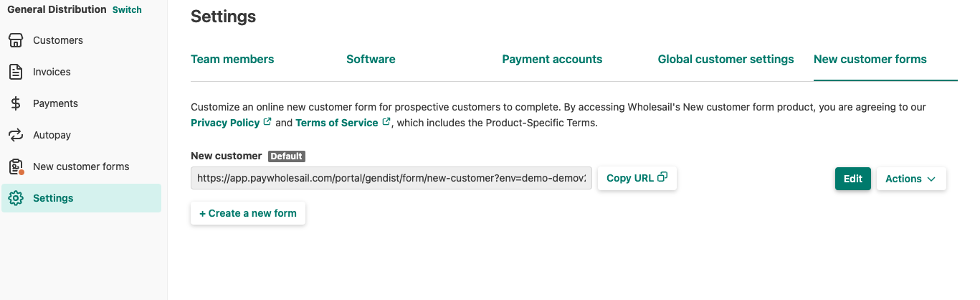The height and width of the screenshot is (300, 980).
Task: Click the Autopay recurring arrows icon
Action: click(16, 135)
